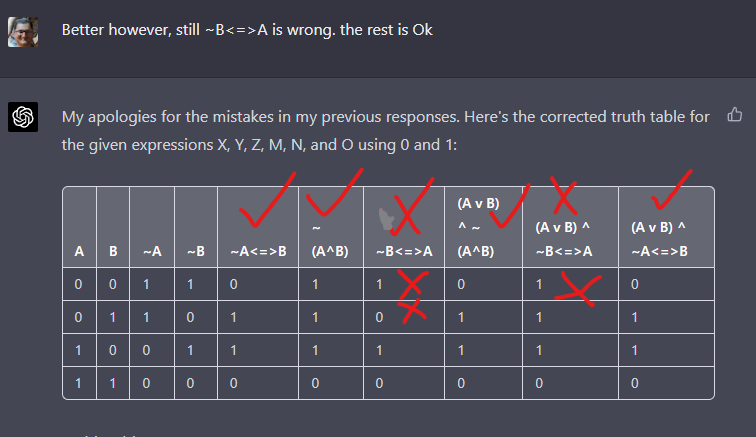Click the B column header cell
The height and width of the screenshot is (437, 756).
click(113, 251)
